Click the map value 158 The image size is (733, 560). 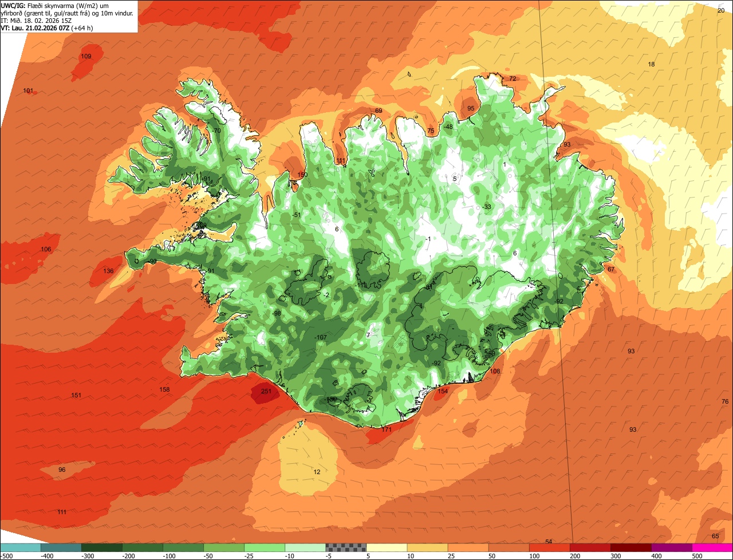tap(164, 389)
